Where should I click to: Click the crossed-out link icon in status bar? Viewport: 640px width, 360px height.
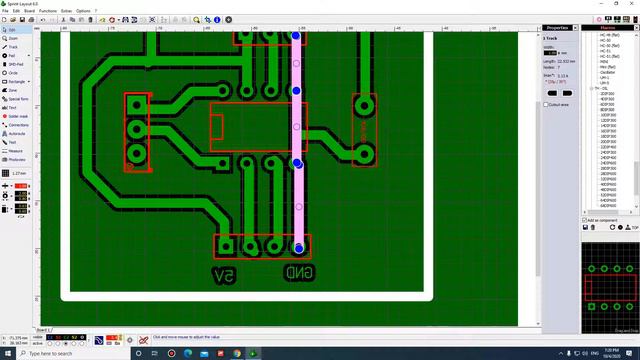[x=143, y=340]
